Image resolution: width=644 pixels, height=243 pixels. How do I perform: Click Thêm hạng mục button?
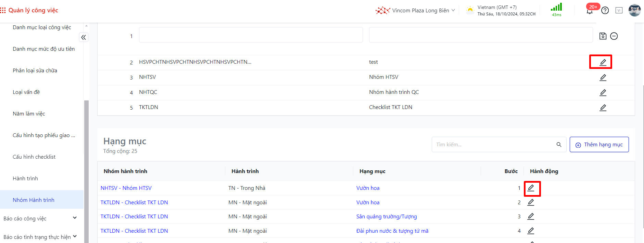(x=599, y=145)
